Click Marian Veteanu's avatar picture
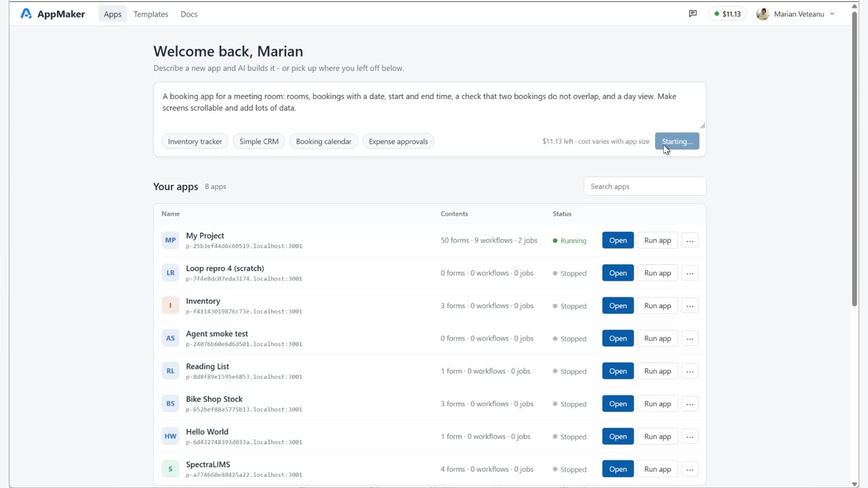 point(762,14)
